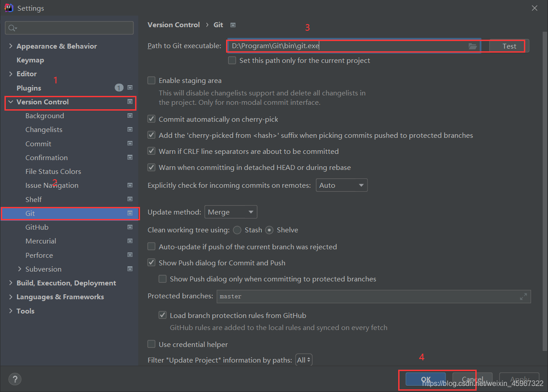The height and width of the screenshot is (392, 548).
Task: Close the Settings dialog window
Action: pyautogui.click(x=535, y=8)
